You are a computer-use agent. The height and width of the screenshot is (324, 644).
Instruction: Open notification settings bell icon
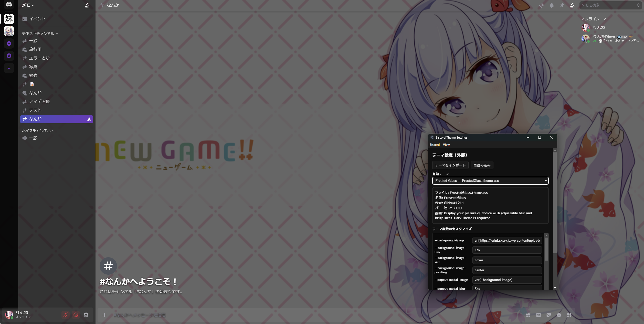(x=552, y=5)
